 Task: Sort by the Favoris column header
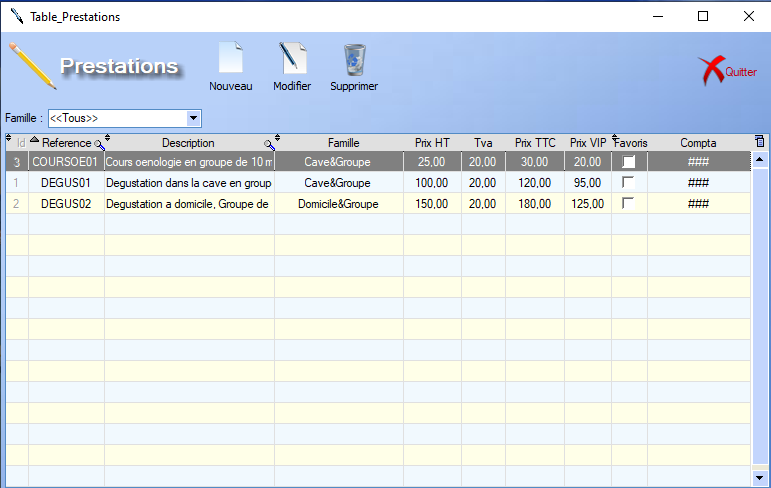(x=631, y=143)
